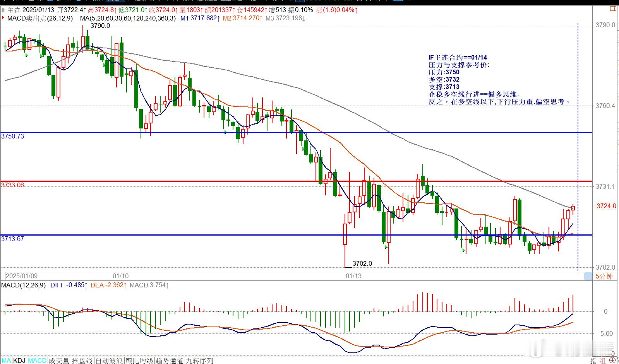This screenshot has height=364, width=619.
Task: Click the DEA -2.362 value
Action: click(x=108, y=285)
